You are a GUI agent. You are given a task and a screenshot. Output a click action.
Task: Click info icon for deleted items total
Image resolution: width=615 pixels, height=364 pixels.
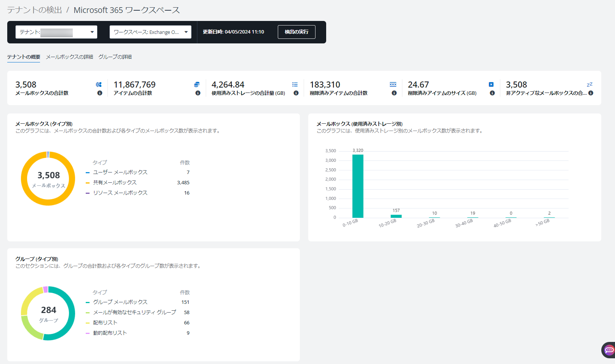point(394,93)
